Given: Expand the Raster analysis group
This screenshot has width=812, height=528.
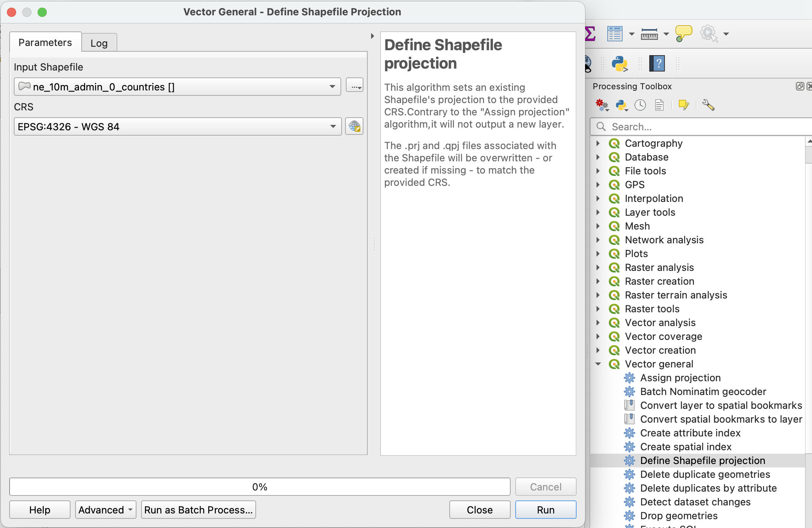Looking at the screenshot, I should tap(598, 267).
